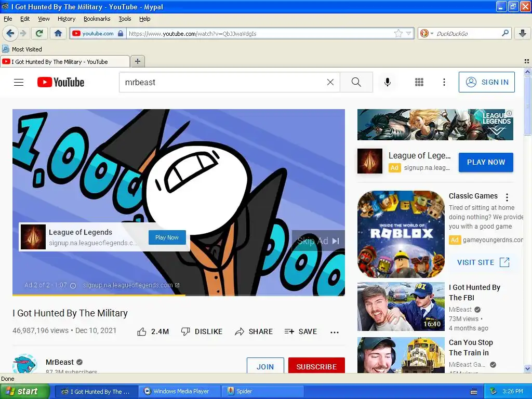Viewport: 532px width, 399px height.
Task: Click the page scrollbar down arrow
Action: [x=527, y=368]
